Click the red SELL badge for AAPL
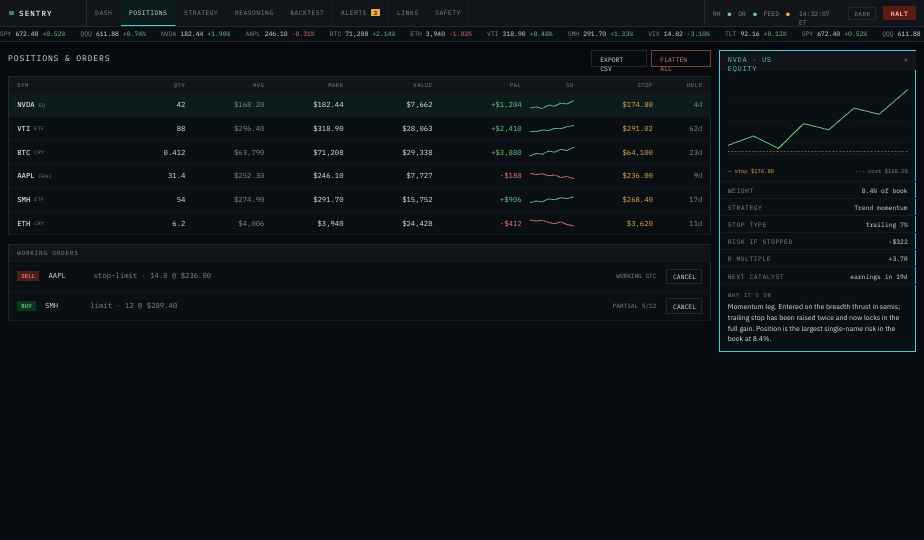 [28, 276]
